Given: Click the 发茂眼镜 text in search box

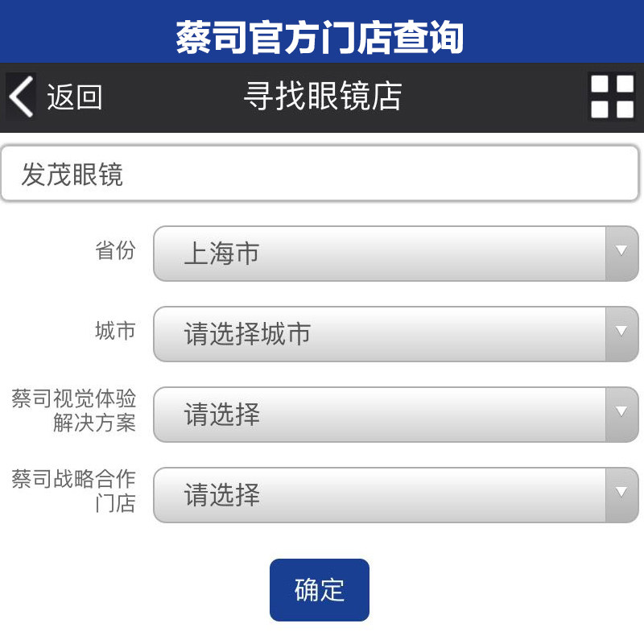Looking at the screenshot, I should pyautogui.click(x=72, y=174).
